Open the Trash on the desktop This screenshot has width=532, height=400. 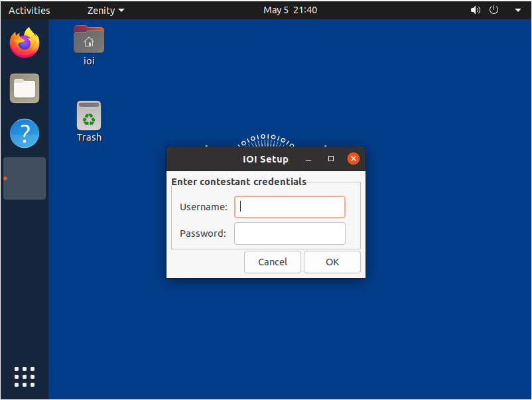(89, 116)
